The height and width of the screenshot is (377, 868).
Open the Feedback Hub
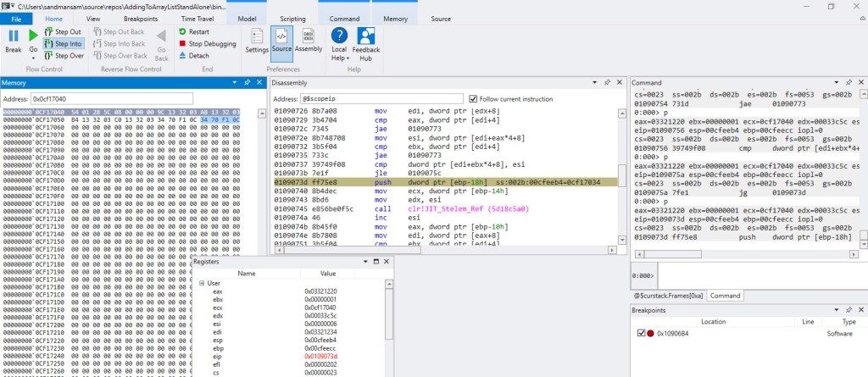(367, 41)
